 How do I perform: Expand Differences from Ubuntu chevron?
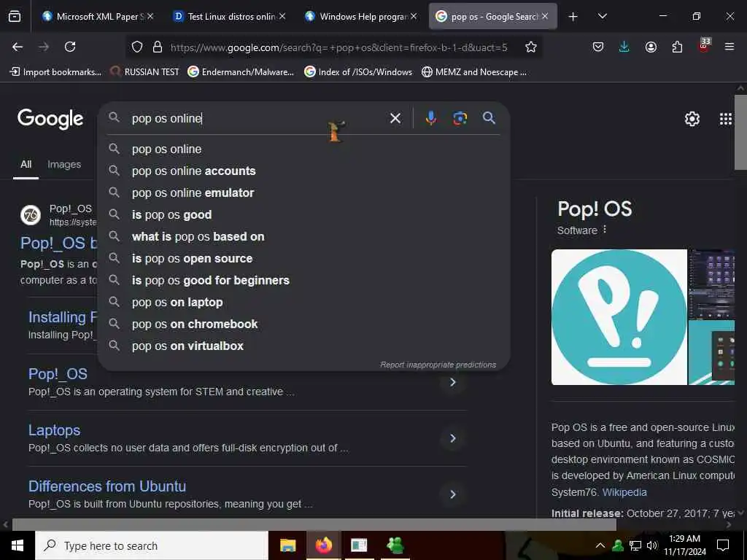pyautogui.click(x=452, y=494)
